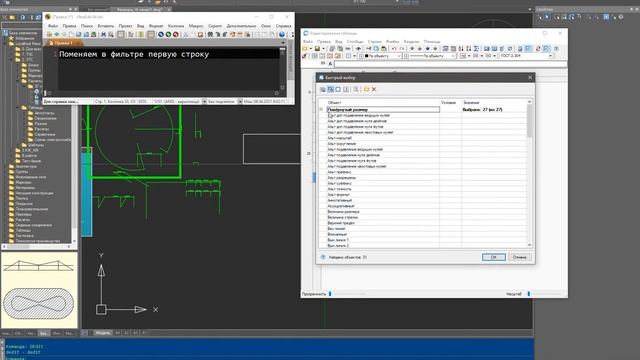The height and width of the screenshot is (360, 640).
Task: Click the table editor formula input field
Action: tap(450, 64)
